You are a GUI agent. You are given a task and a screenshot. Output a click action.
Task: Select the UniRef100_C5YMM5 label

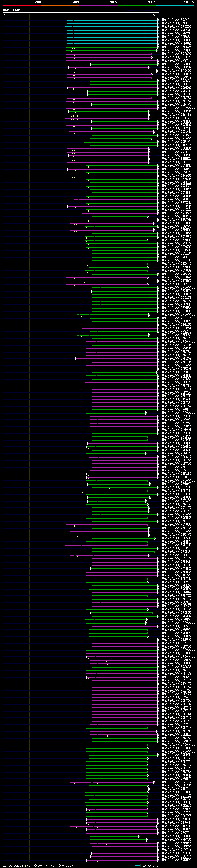point(177,165)
